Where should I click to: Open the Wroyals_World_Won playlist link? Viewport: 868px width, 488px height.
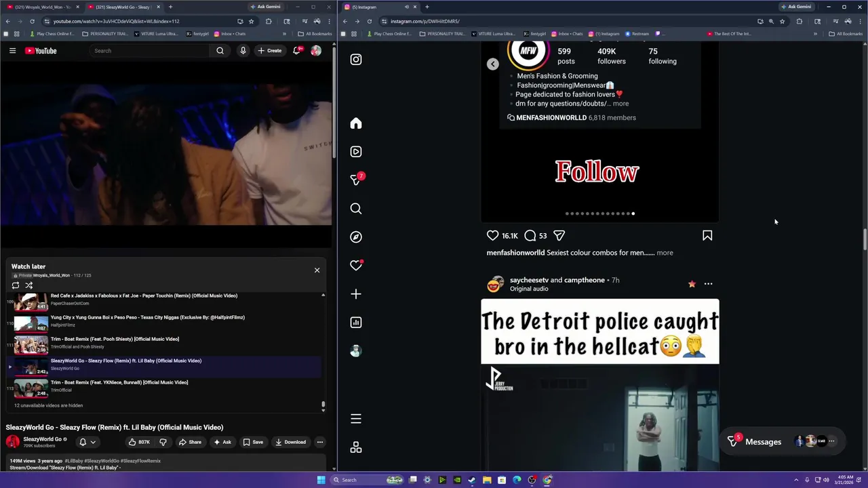[53, 276]
